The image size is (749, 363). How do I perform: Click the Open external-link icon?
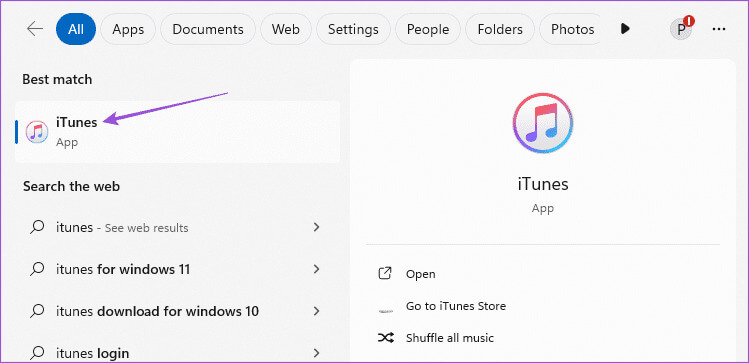click(385, 274)
